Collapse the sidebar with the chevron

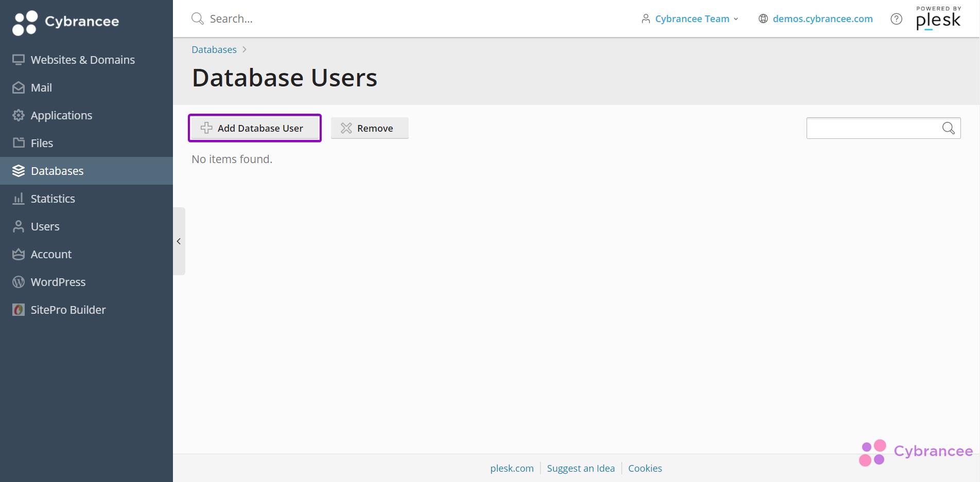pos(179,241)
